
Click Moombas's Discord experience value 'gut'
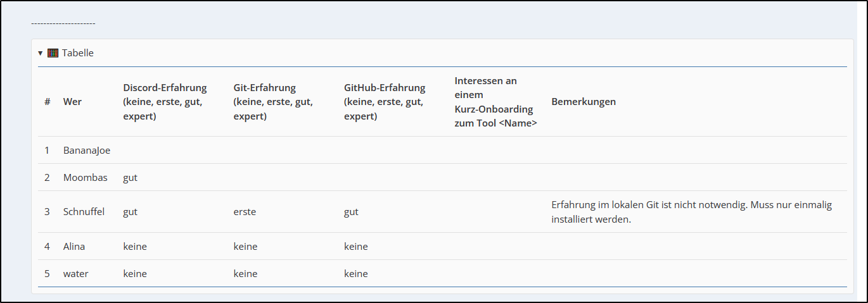[x=130, y=178]
